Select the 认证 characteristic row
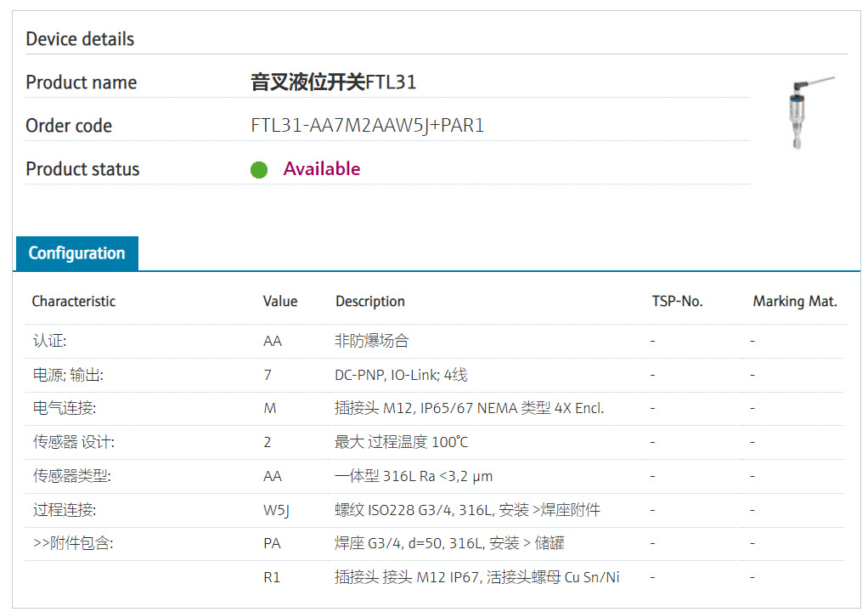The height and width of the screenshot is (612, 868). (49, 341)
